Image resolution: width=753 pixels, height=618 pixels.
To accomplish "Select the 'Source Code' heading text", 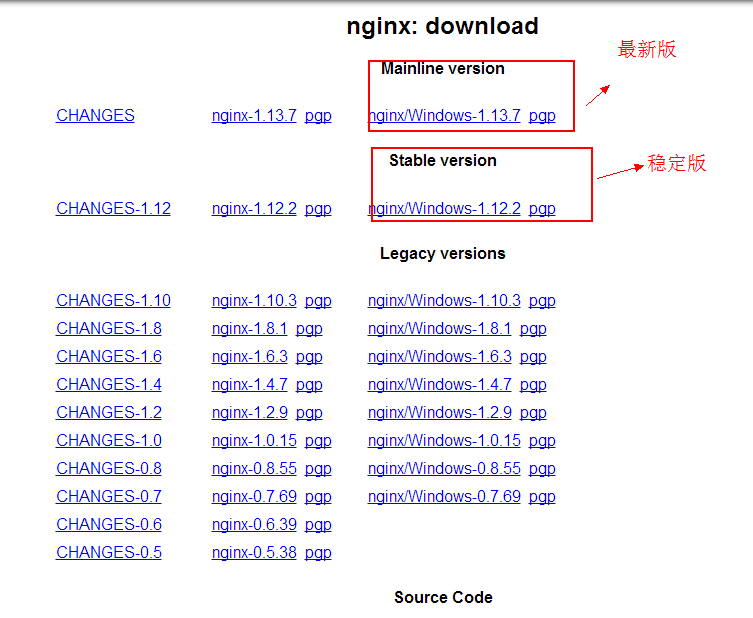I will point(443,597).
